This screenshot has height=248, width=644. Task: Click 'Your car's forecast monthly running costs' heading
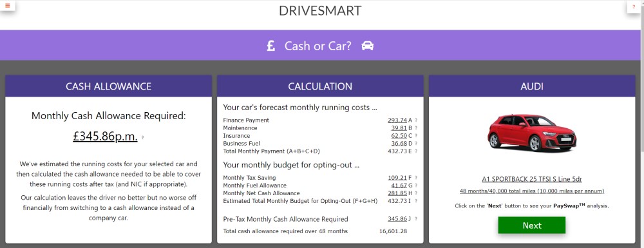[x=300, y=108]
